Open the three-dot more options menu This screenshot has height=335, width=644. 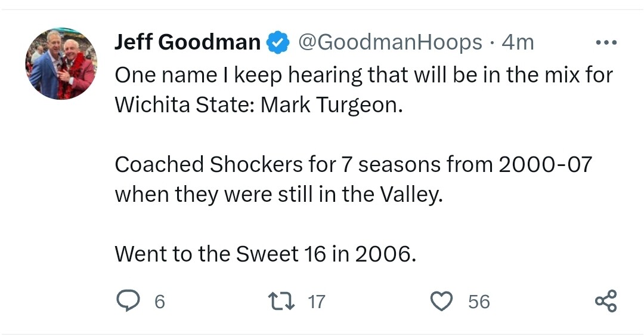(x=606, y=42)
